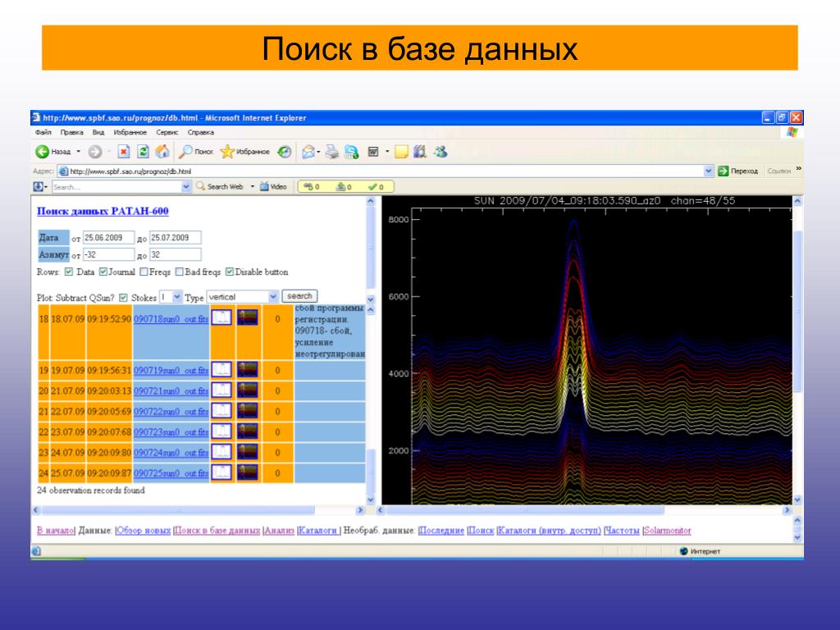This screenshot has height=630, width=840.
Task: Enable the Freqs checkbox
Action: tap(144, 272)
